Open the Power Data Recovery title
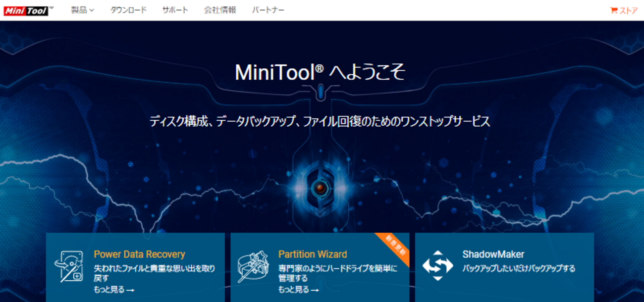Screen dimensions: 644x302 [x=139, y=254]
